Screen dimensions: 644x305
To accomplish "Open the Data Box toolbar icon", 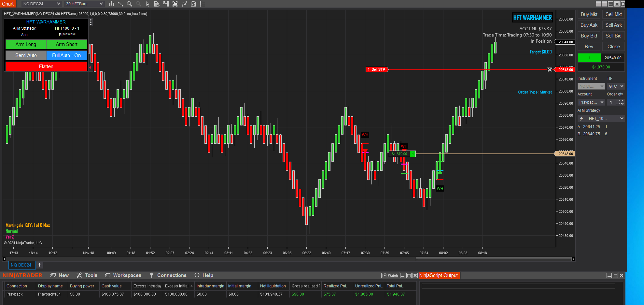I will [x=157, y=4].
